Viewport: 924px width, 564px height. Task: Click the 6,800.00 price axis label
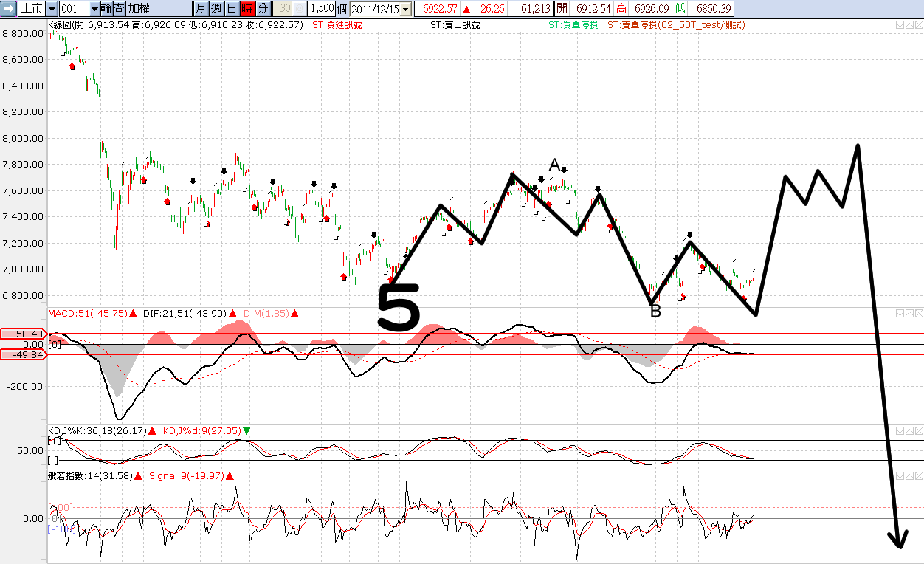(22, 296)
